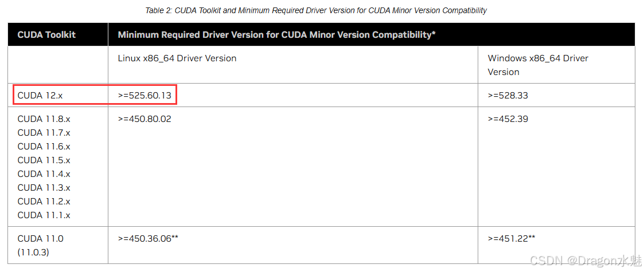The width and height of the screenshot is (644, 272).
Task: Select the >=525.60.13 Linux driver version
Action: tap(144, 96)
